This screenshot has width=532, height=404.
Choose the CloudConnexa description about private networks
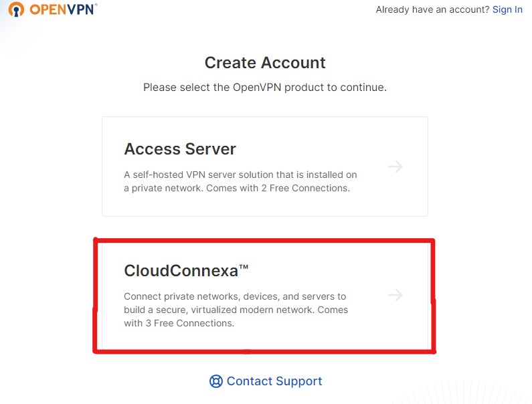click(236, 310)
